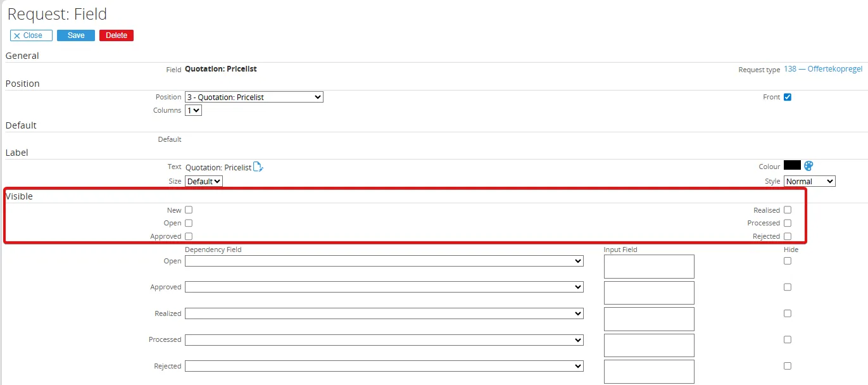Expand the Open dependency field dropdown
The height and width of the screenshot is (385, 868).
[x=384, y=261]
